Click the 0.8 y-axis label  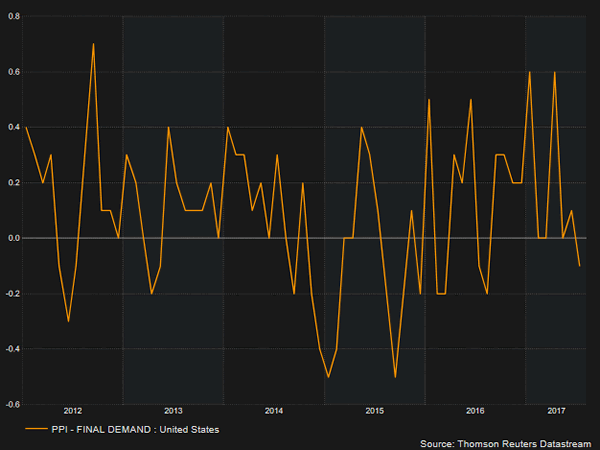pos(11,17)
